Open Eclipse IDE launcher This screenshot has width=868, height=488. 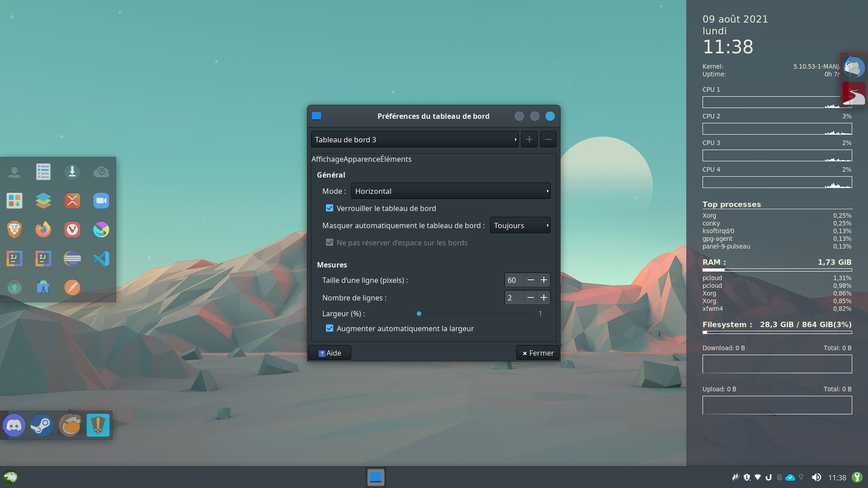click(72, 258)
